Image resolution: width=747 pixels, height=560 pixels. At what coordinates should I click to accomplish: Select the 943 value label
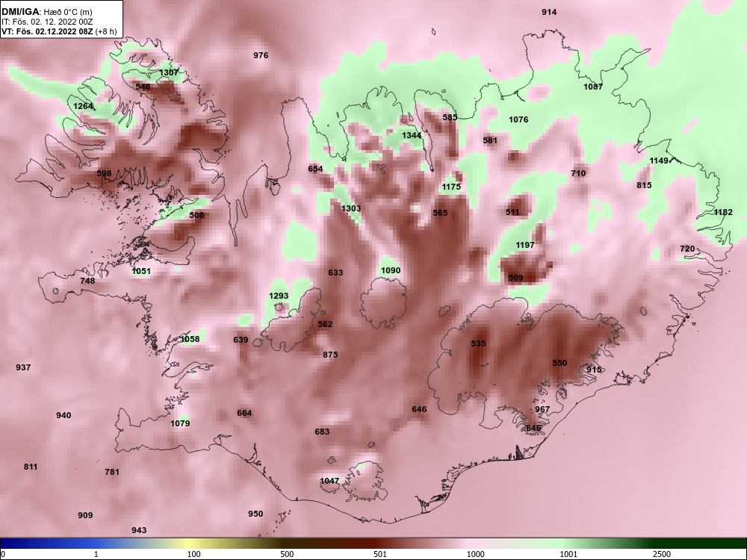click(139, 530)
